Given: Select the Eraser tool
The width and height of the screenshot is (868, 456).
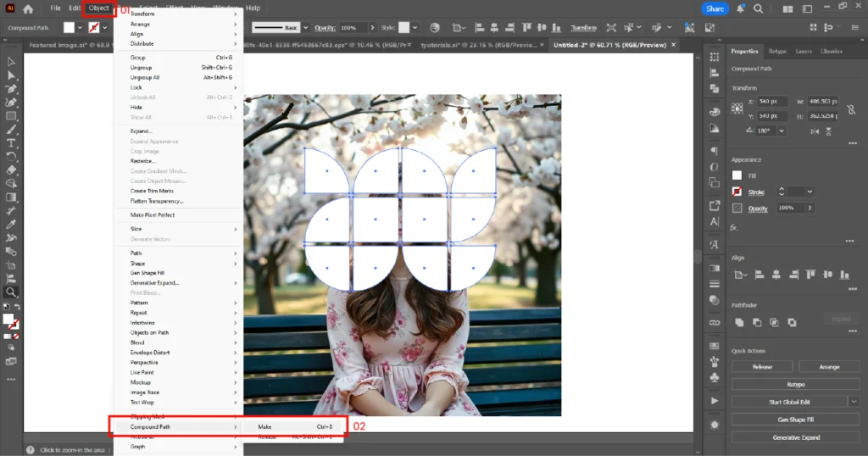Looking at the screenshot, I should 11,170.
